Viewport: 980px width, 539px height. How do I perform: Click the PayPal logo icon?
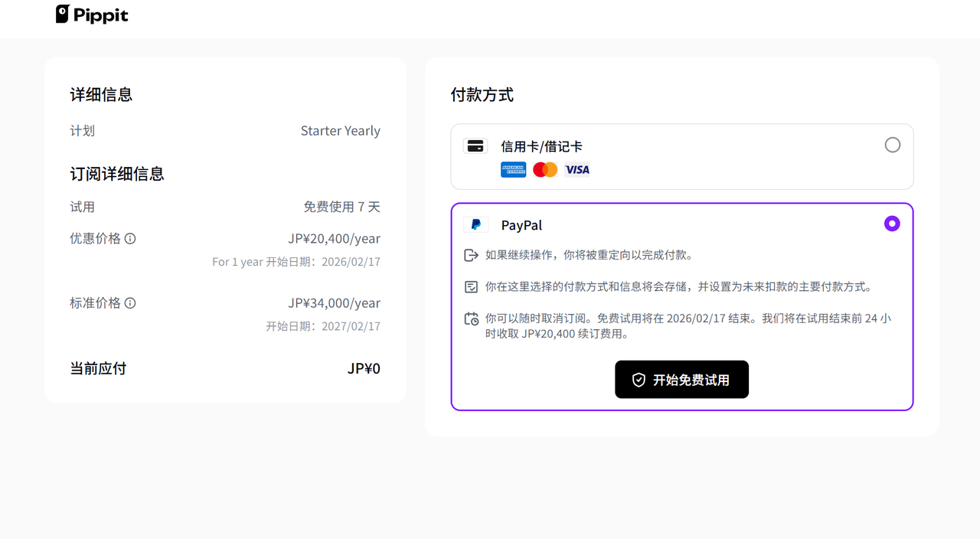pos(475,225)
